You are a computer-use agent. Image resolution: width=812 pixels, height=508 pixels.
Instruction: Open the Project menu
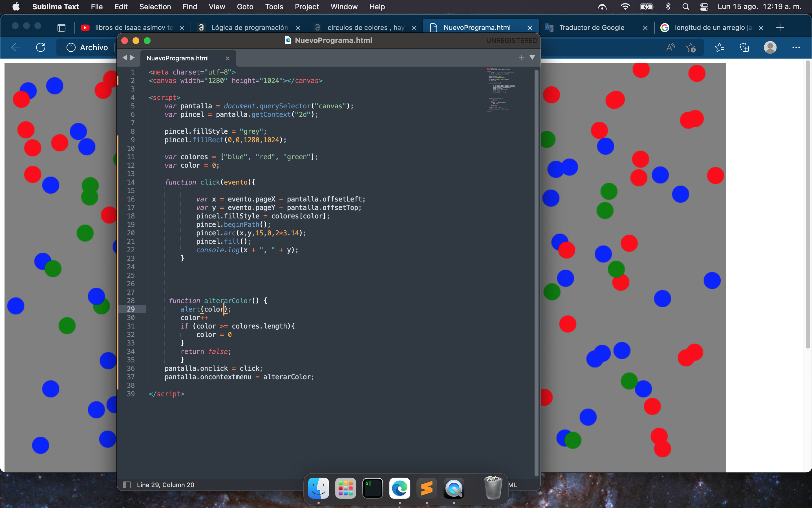point(307,7)
